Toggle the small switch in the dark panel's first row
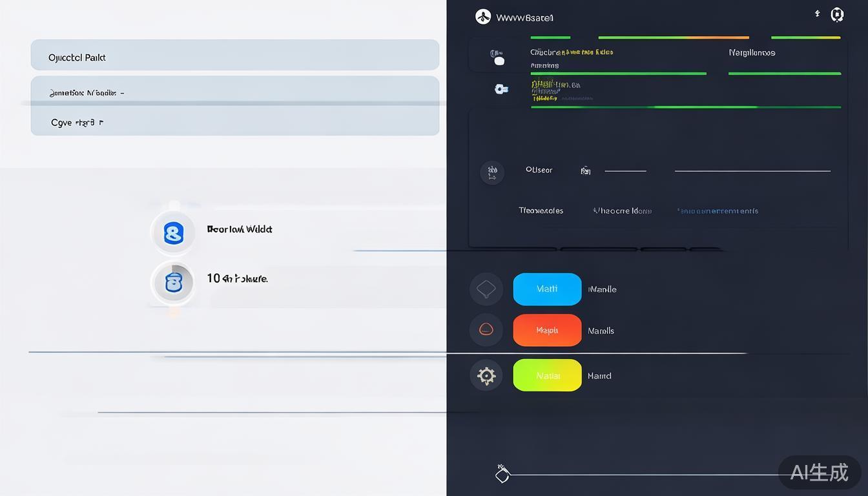This screenshot has width=868, height=496. pos(497,57)
